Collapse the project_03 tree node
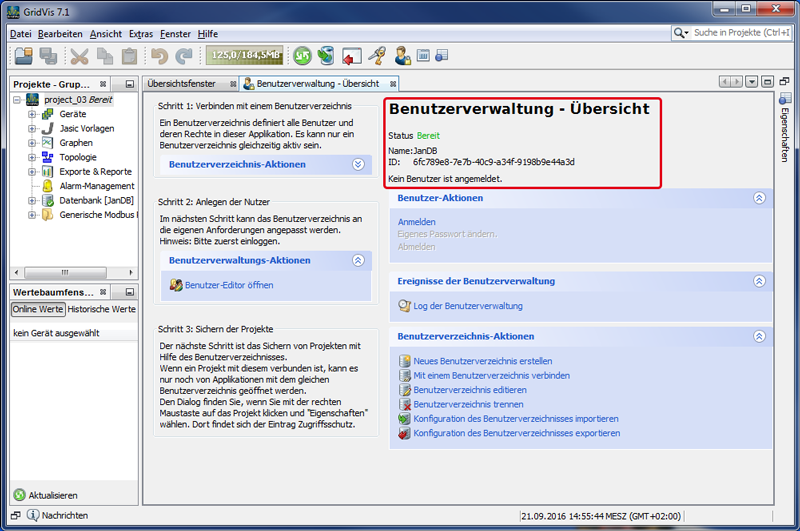The height and width of the screenshot is (531, 800). coord(17,100)
